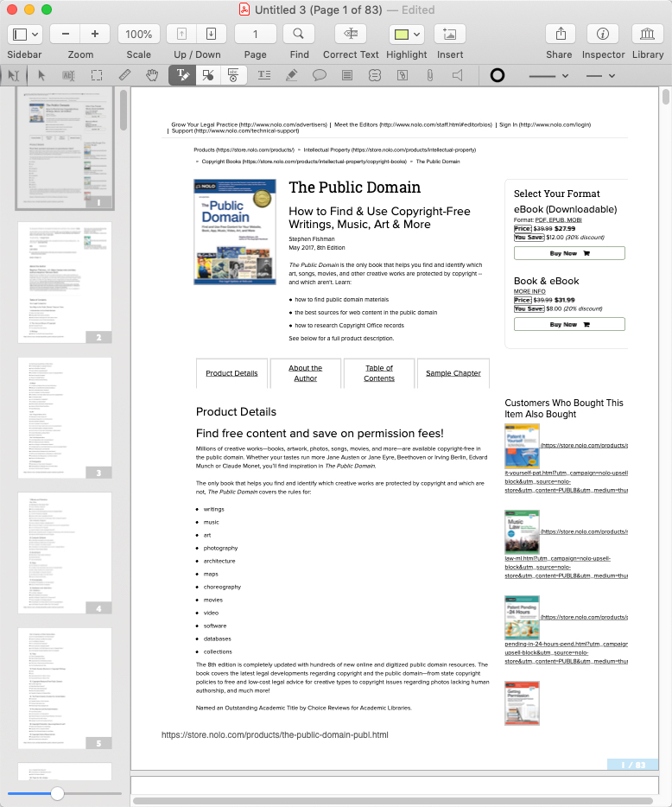The height and width of the screenshot is (807, 672).
Task: Click the MORE INFO link
Action: (529, 291)
